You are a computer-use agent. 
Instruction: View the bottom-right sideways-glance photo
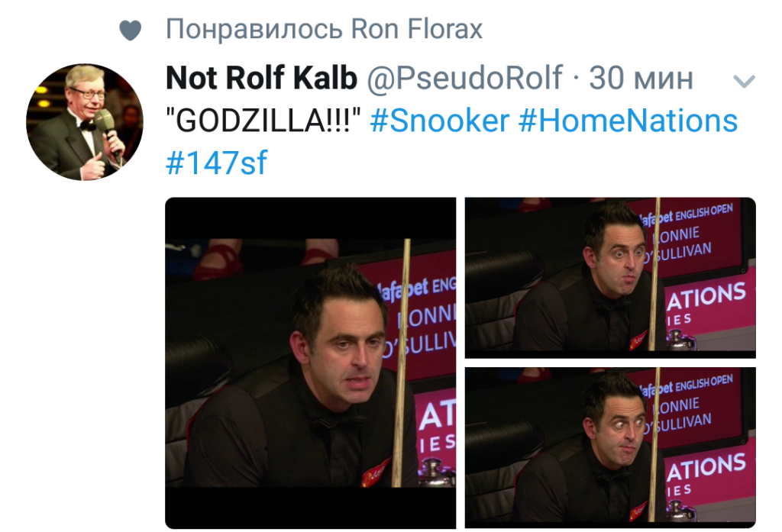pos(610,448)
